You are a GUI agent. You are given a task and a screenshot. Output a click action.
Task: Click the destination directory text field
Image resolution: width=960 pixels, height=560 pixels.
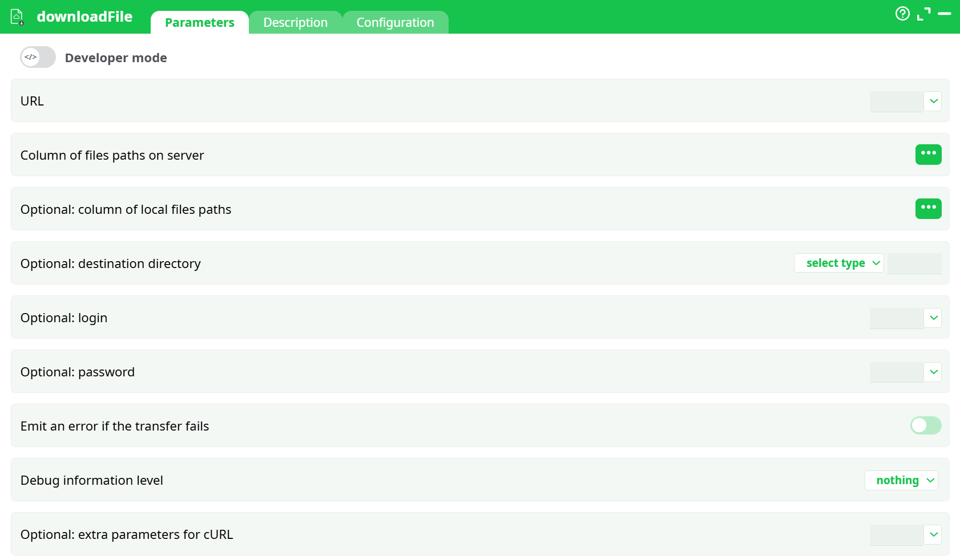tap(914, 263)
